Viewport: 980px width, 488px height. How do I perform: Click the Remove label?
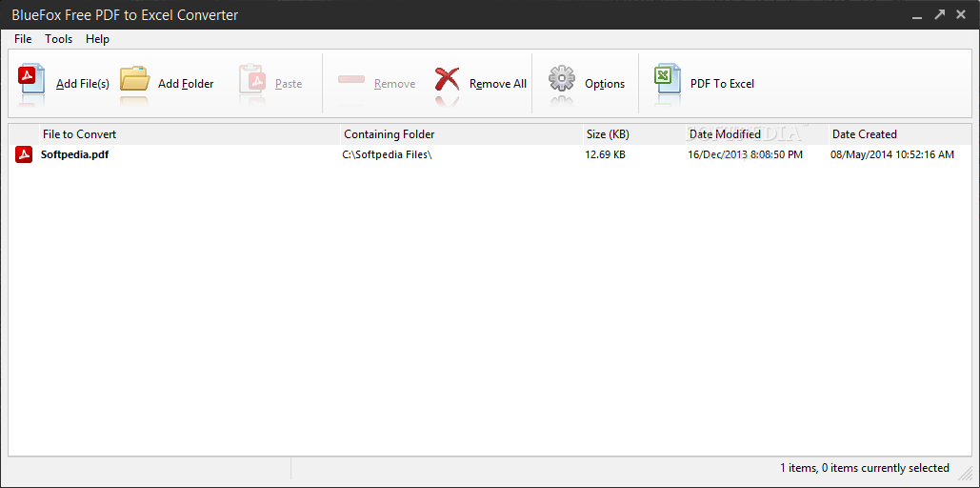tap(395, 84)
